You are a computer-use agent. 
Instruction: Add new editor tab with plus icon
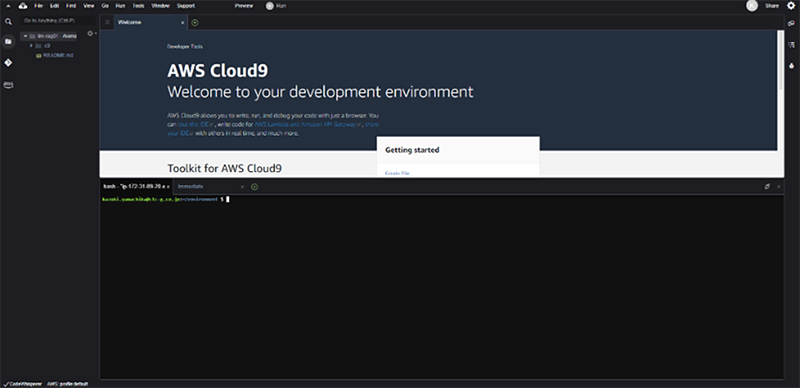coord(195,22)
